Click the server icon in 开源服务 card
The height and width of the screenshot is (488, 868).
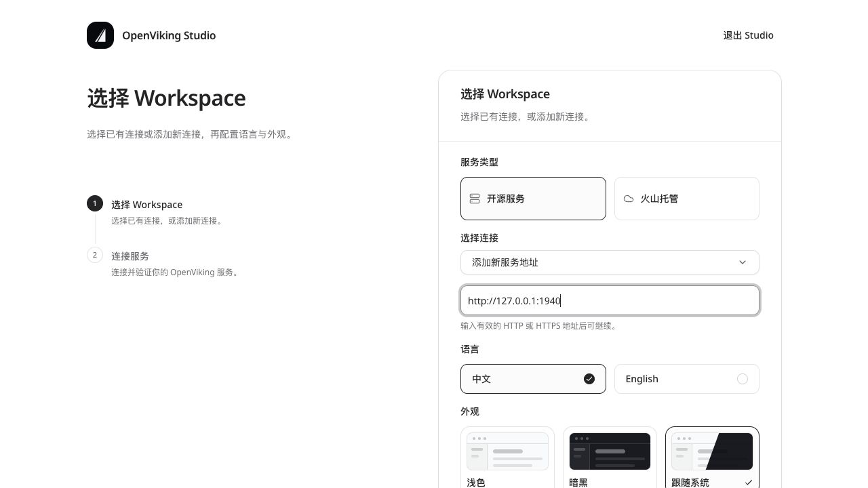click(475, 199)
